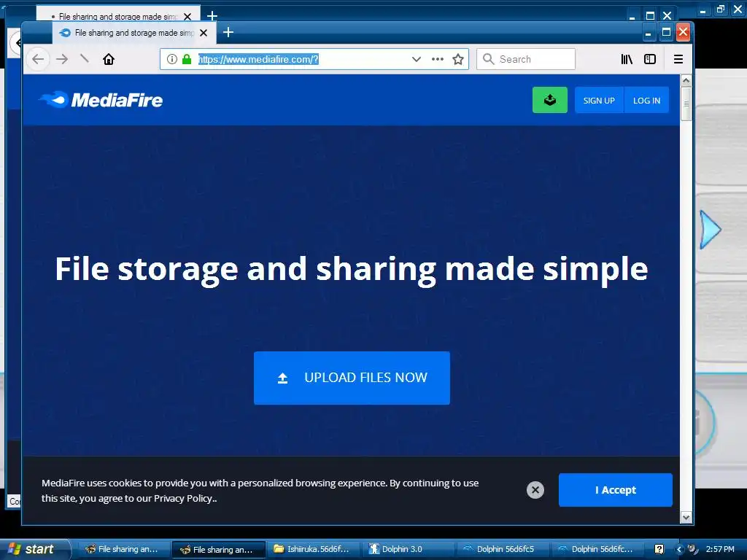Click the help question-mark tray icon

coord(659,549)
